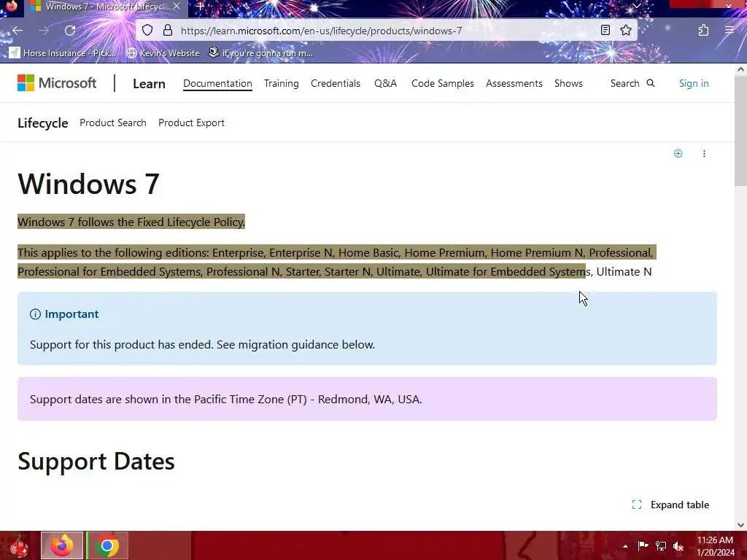The width and height of the screenshot is (747, 560).
Task: Click the "Ultimate N" edition text
Action: coord(624,272)
